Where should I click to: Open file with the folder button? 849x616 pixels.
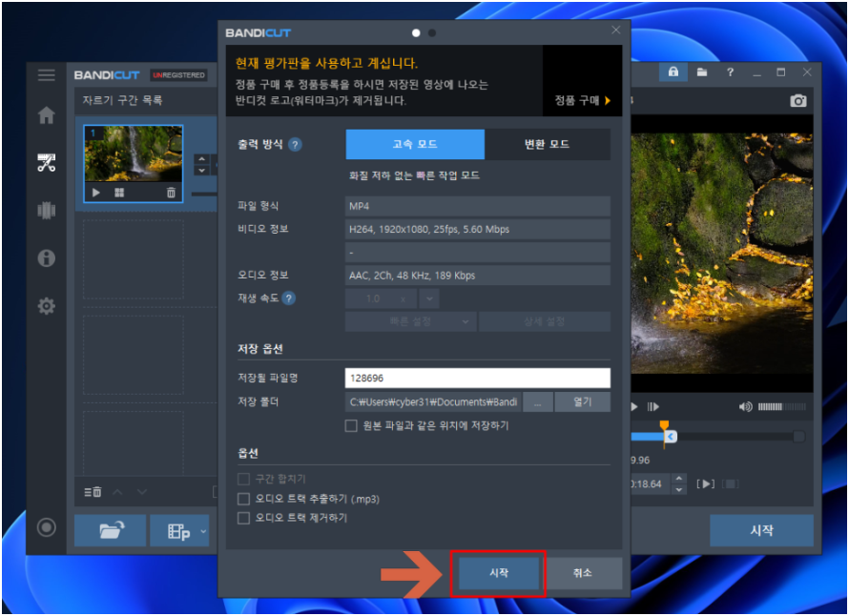pyautogui.click(x=111, y=530)
